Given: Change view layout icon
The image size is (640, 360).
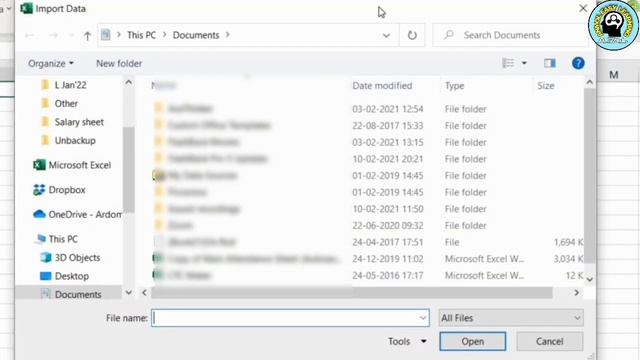Looking at the screenshot, I should [x=508, y=63].
